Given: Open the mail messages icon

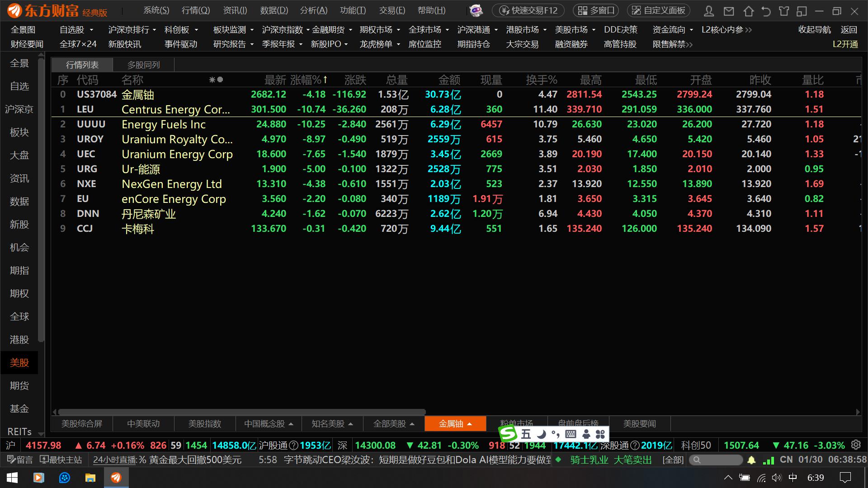Looking at the screenshot, I should (x=728, y=11).
